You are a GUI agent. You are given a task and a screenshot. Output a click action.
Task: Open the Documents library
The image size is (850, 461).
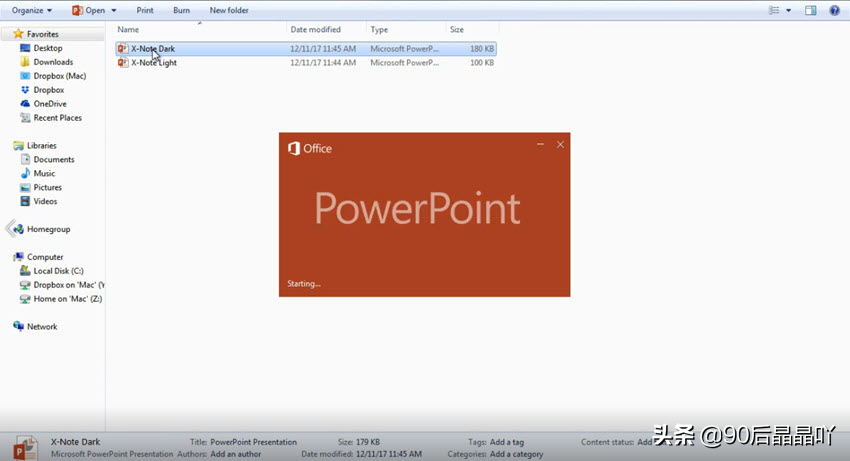(x=54, y=159)
